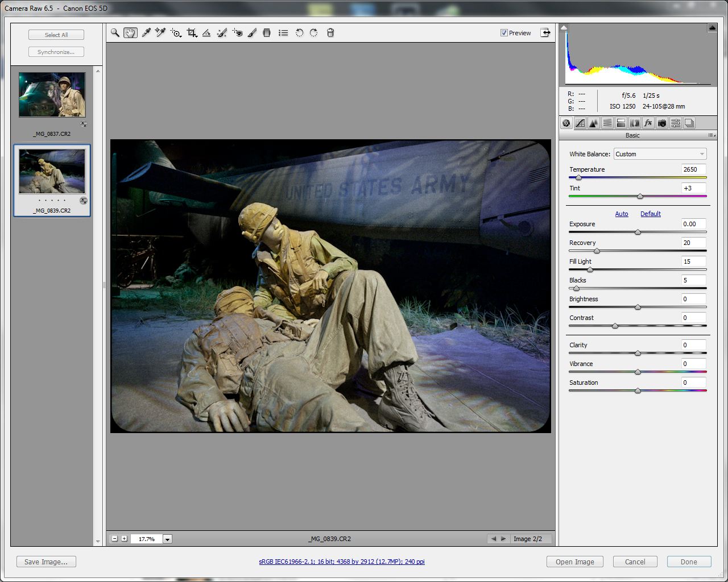
Task: Toggle shadow clipping warning in histogram
Action: coord(564,27)
